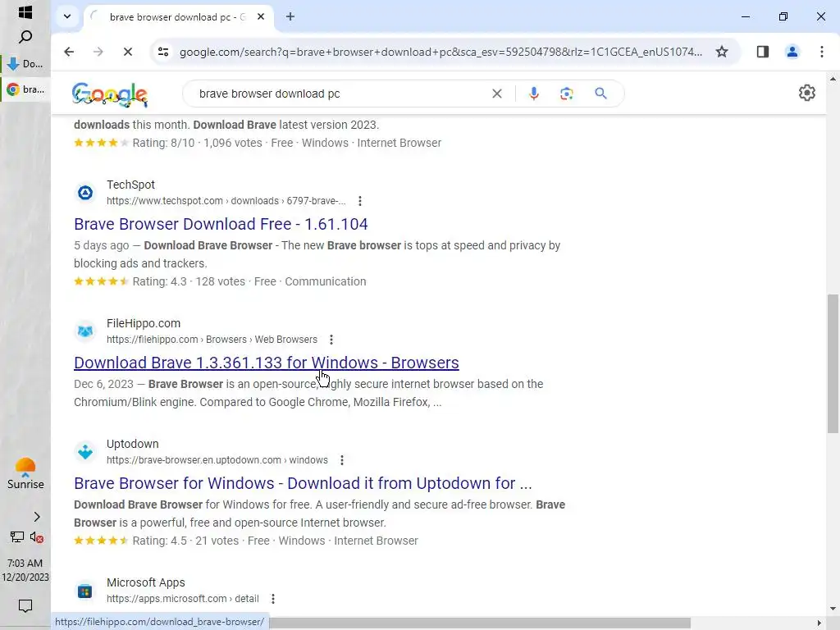840x630 pixels.
Task: Click the forward navigation arrow
Action: pyautogui.click(x=98, y=52)
